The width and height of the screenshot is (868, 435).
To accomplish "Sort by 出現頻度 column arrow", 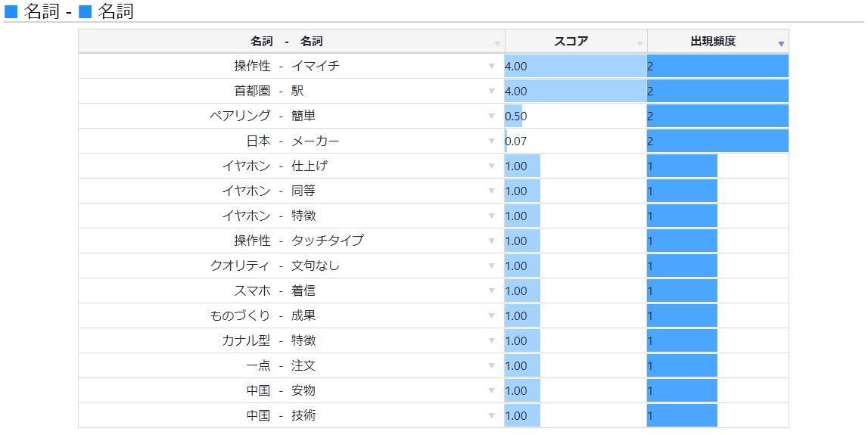I will tap(781, 44).
